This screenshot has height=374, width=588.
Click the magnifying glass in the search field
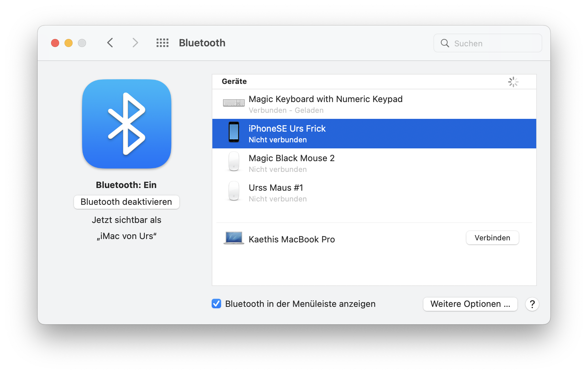pos(445,43)
